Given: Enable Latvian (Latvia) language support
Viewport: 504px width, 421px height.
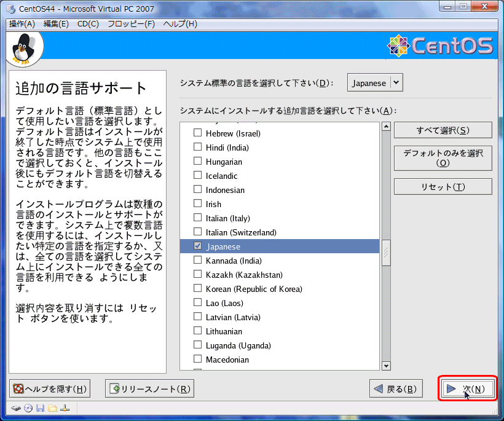Looking at the screenshot, I should pyautogui.click(x=198, y=317).
